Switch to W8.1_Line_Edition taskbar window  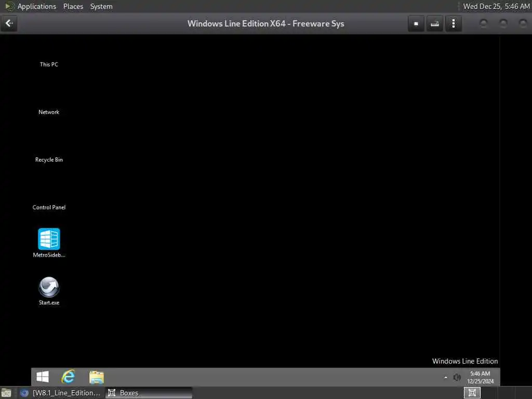[x=60, y=393]
